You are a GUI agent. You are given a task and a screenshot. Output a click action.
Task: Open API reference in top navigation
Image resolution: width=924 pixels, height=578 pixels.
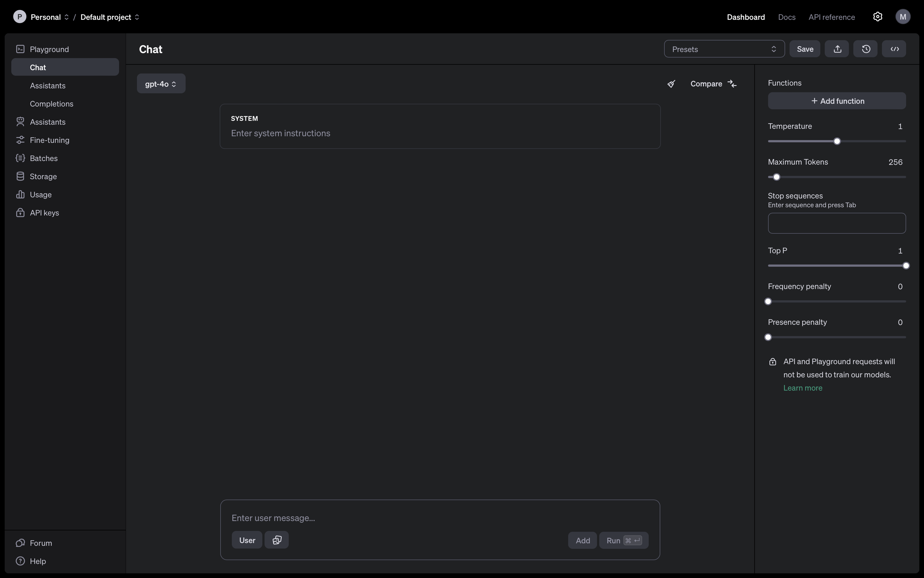tap(832, 17)
